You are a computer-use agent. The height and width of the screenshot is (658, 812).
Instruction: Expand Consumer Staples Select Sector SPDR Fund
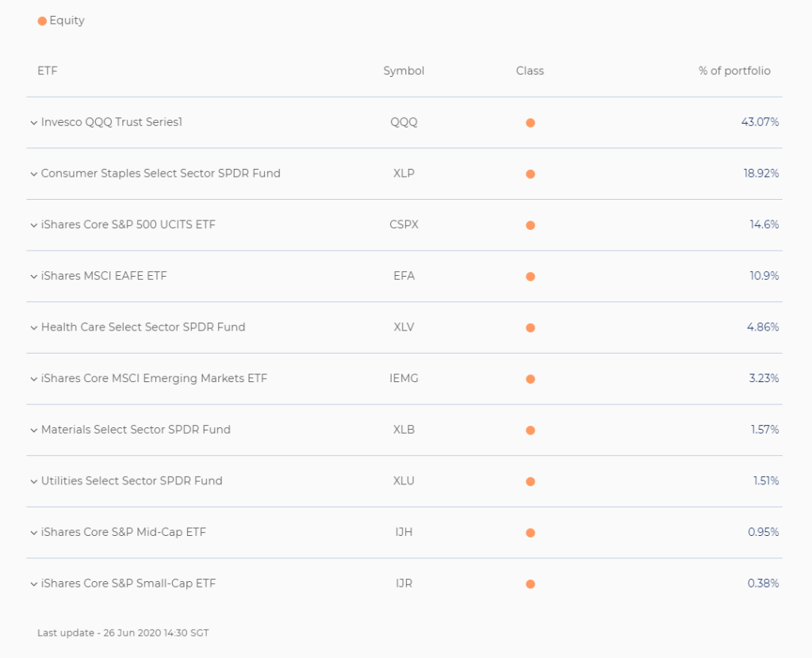[x=34, y=174]
